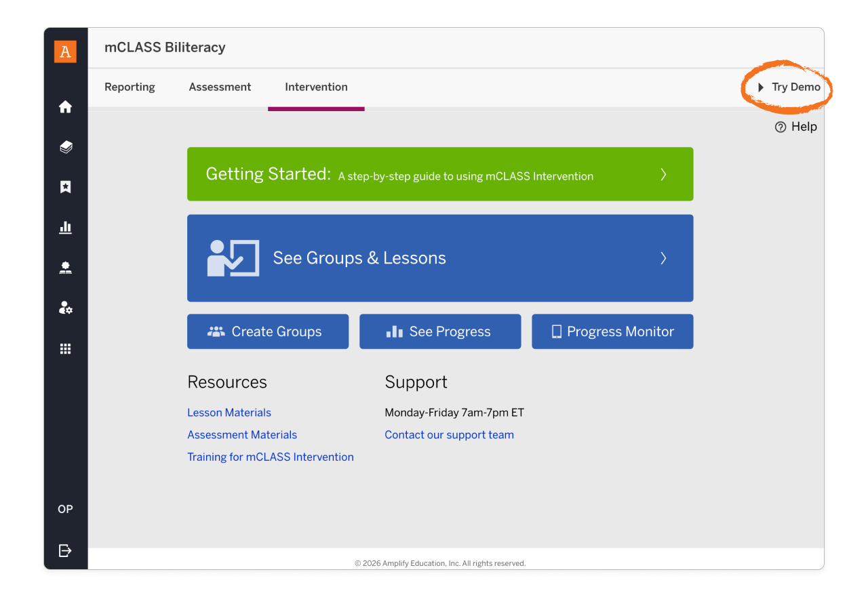Open the Getting Started guide banner
Image resolution: width=868 pixels, height=597 pixels.
(440, 174)
